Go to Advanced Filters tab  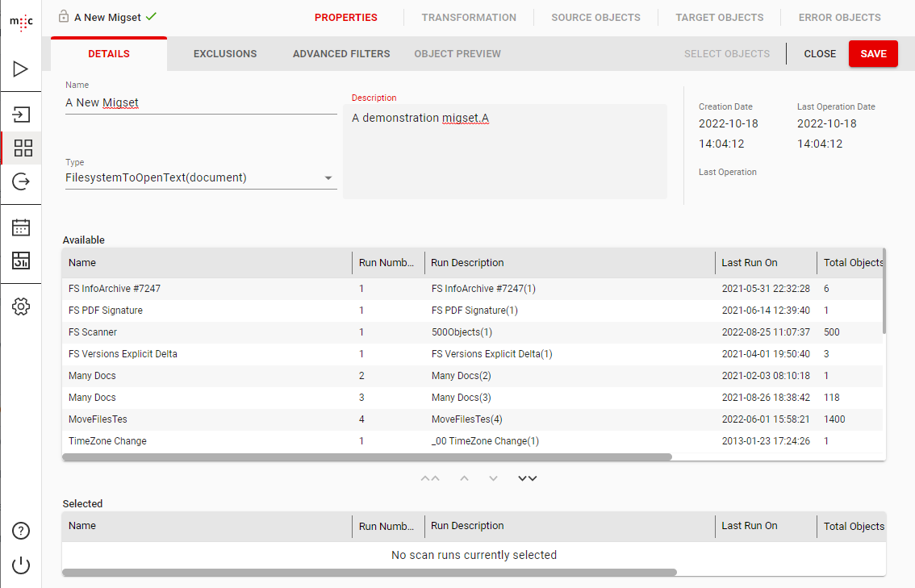[341, 54]
